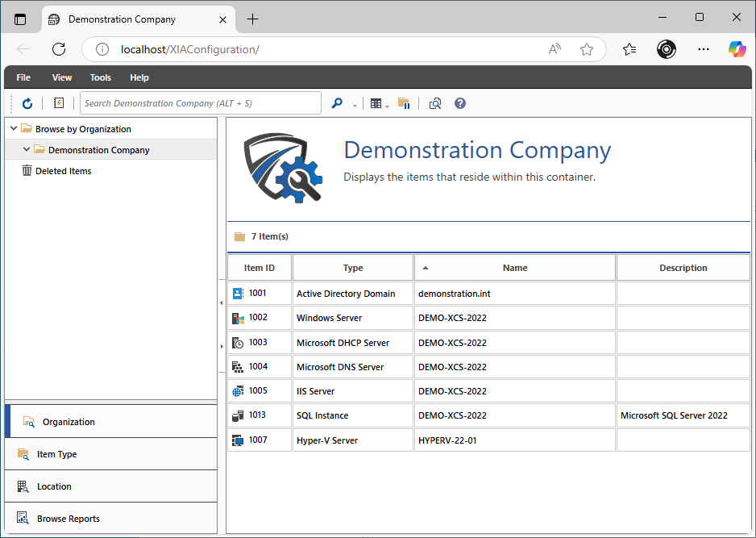
Task: Collapse the Demonstration Company tree node
Action: (27, 149)
